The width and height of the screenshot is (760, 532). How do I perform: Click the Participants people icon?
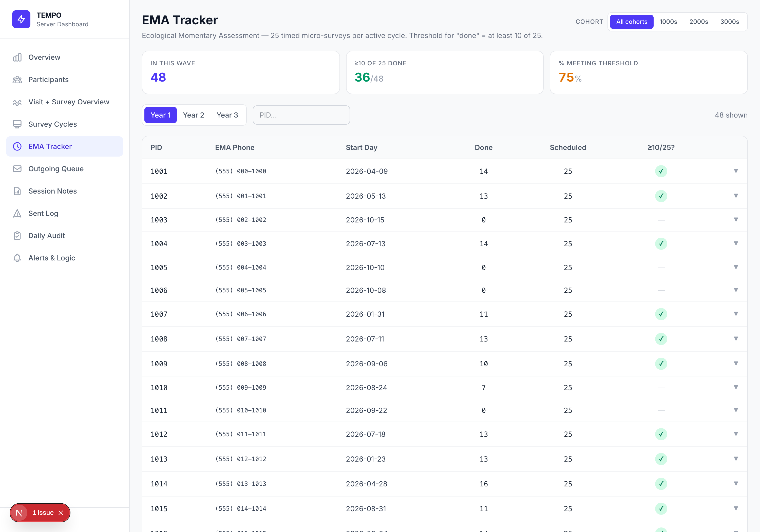pos(17,80)
